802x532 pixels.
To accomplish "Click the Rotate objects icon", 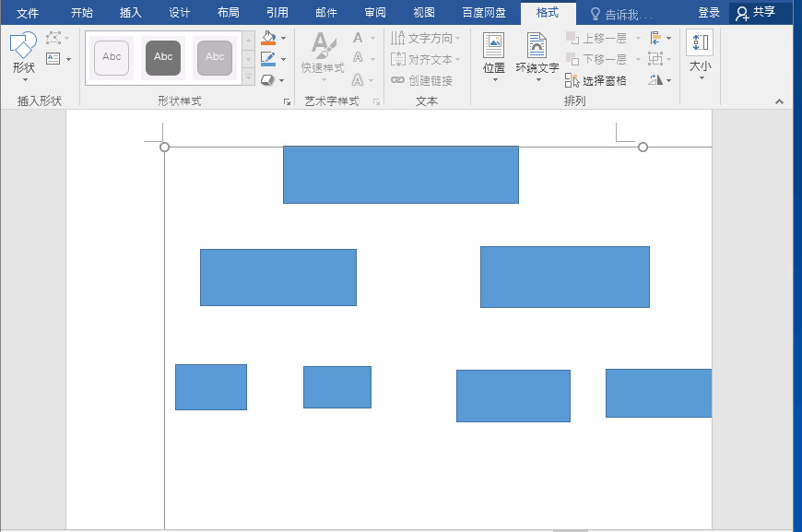I will click(656, 80).
